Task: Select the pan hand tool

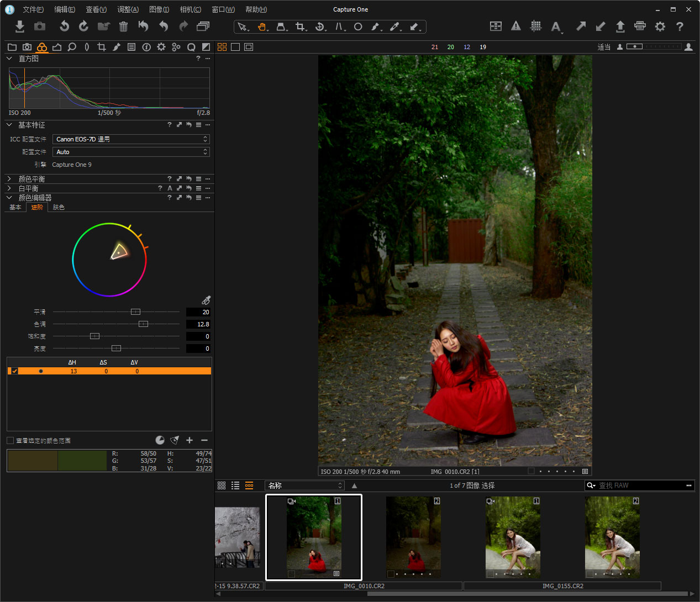Action: [262, 27]
